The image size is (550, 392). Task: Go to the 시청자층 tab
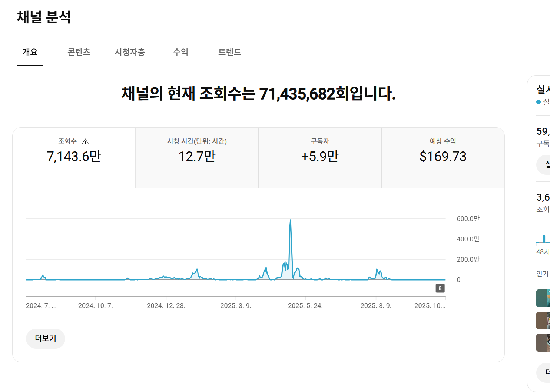click(x=130, y=52)
